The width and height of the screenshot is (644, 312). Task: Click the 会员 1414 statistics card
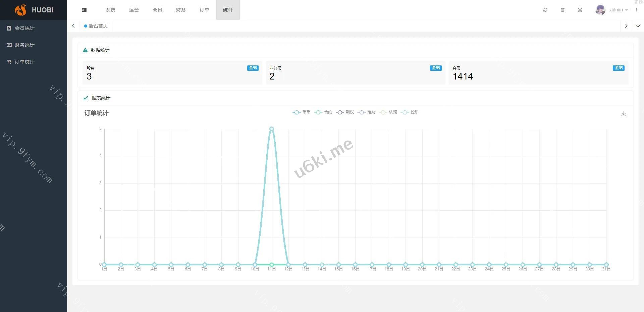pyautogui.click(x=538, y=73)
